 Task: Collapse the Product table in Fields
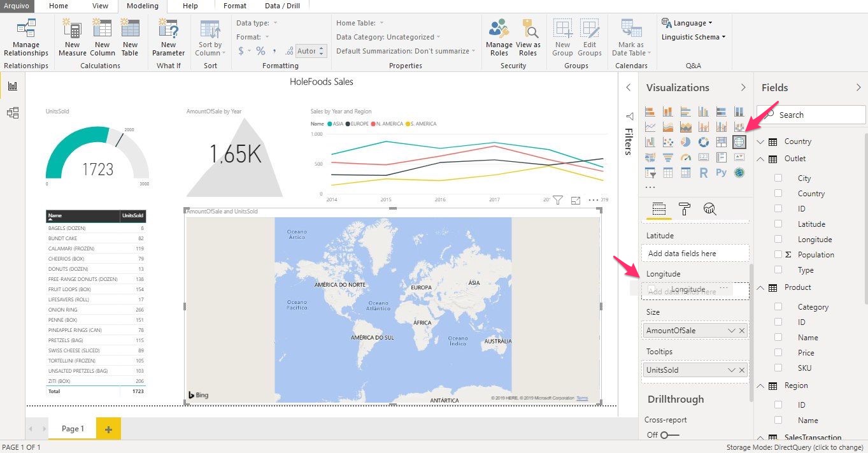[760, 287]
